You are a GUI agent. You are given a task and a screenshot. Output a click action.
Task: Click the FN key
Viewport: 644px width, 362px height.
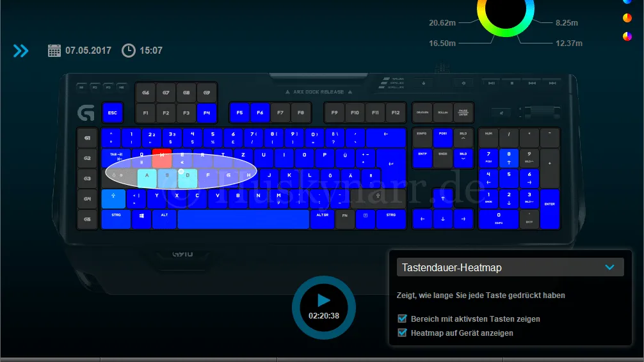click(x=345, y=219)
